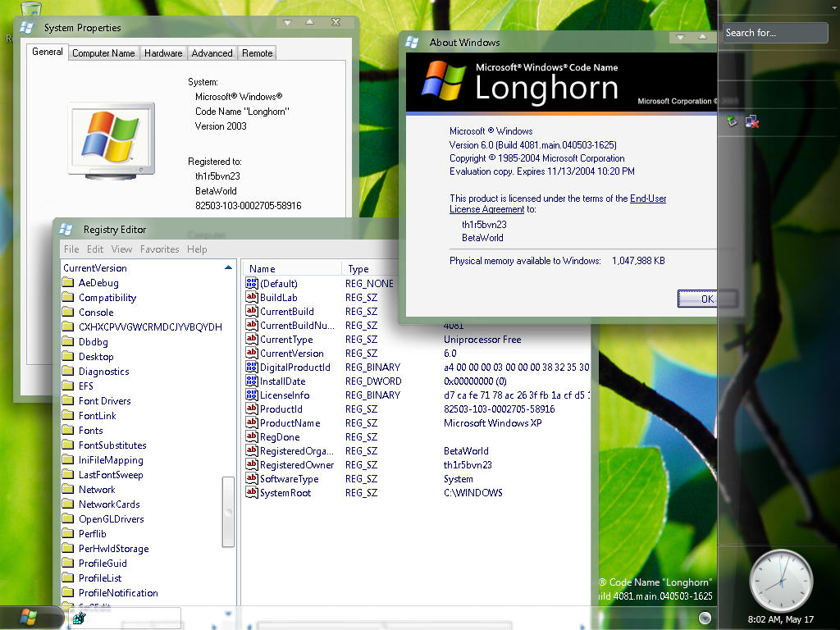
Task: Click the Registry Editor title bar icon
Action: (66, 230)
